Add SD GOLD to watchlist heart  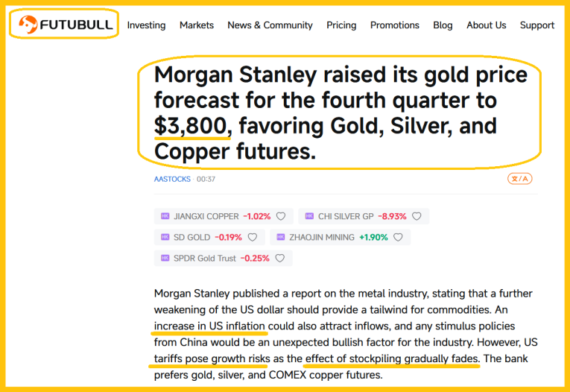(253, 238)
